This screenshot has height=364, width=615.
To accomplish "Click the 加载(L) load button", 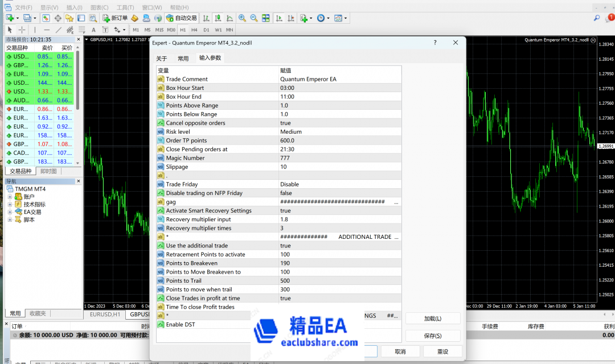I will (432, 318).
